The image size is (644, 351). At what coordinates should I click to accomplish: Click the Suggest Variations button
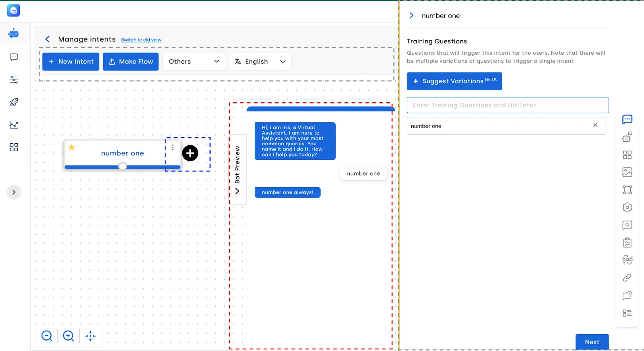point(454,81)
